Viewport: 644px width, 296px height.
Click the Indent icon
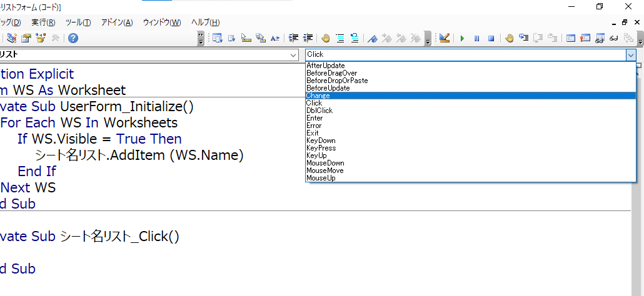(293, 38)
